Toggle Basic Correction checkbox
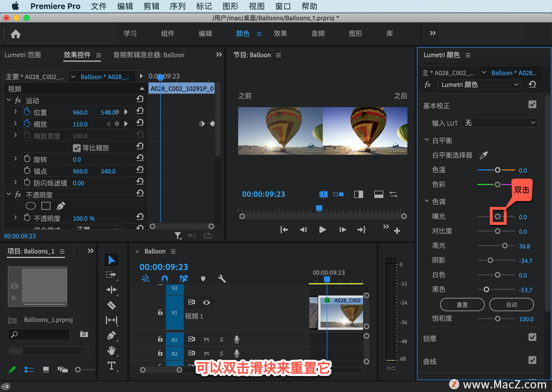Screen dimensions: 552x392 coord(532,104)
